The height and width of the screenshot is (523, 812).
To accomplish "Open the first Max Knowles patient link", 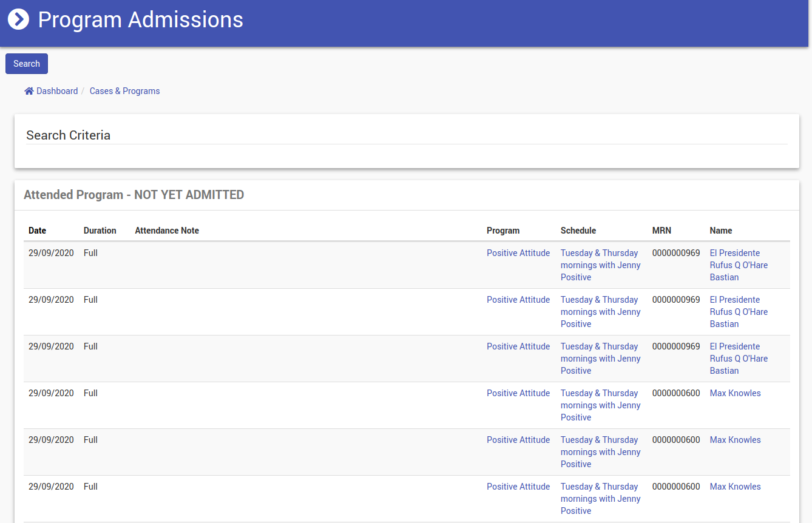I will coord(735,393).
